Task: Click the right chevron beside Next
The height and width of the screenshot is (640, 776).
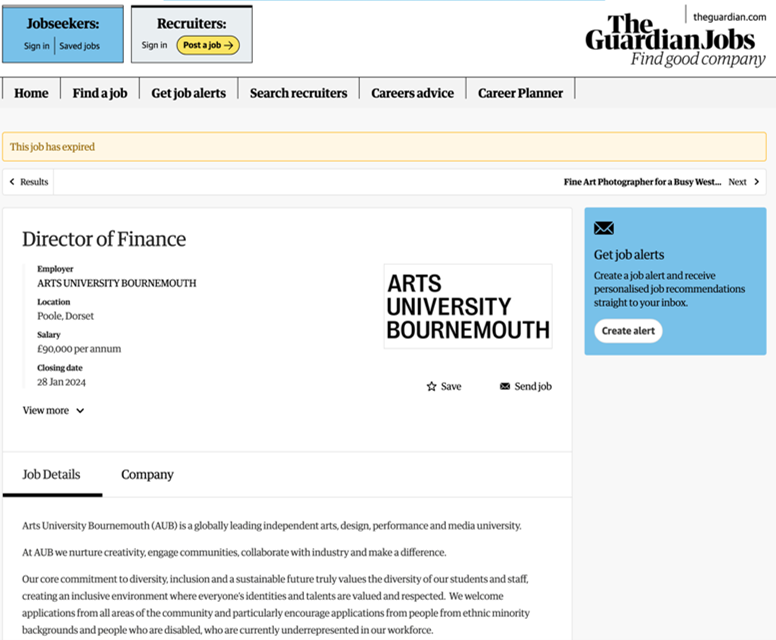Action: 757,182
